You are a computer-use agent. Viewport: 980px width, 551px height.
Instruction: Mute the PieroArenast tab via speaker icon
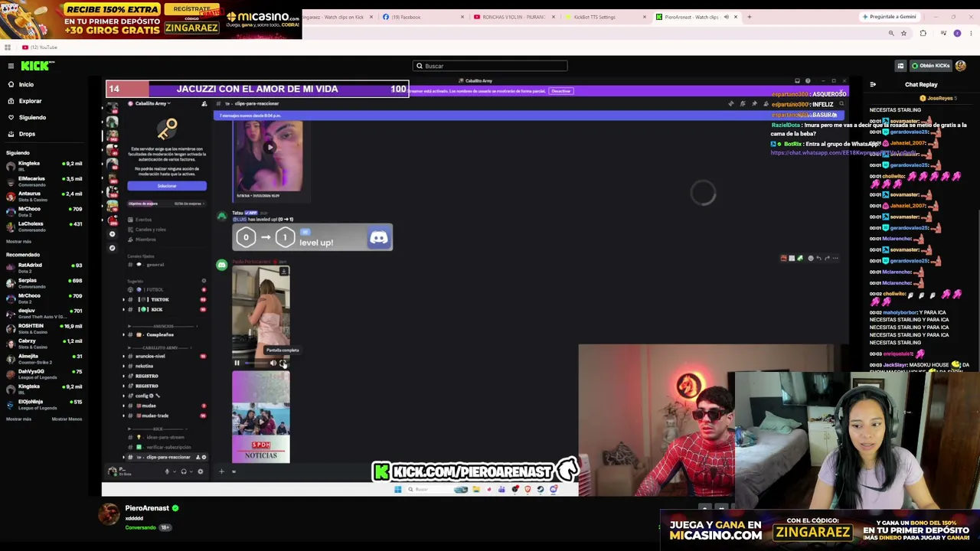point(726,17)
